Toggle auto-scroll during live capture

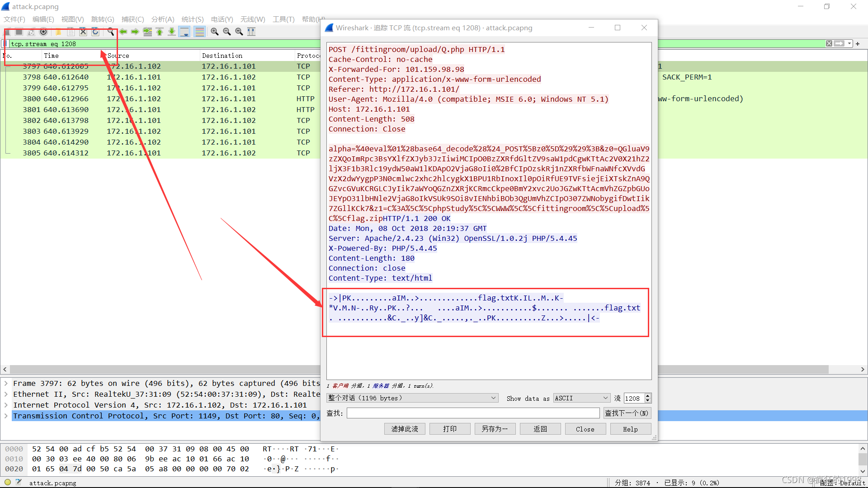(184, 32)
